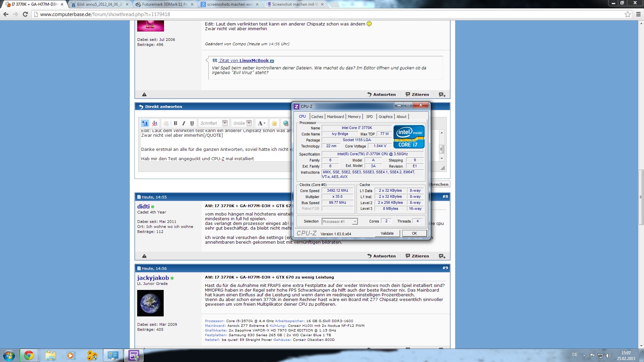Expand the Processor #1 selection dropdown
This screenshot has width=644, height=362.
point(355,222)
